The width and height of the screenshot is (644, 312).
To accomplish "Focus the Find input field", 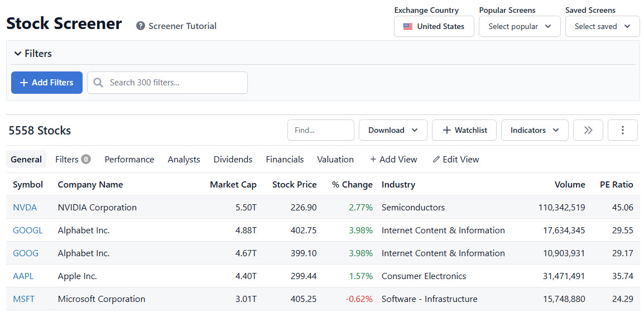I will [x=321, y=130].
